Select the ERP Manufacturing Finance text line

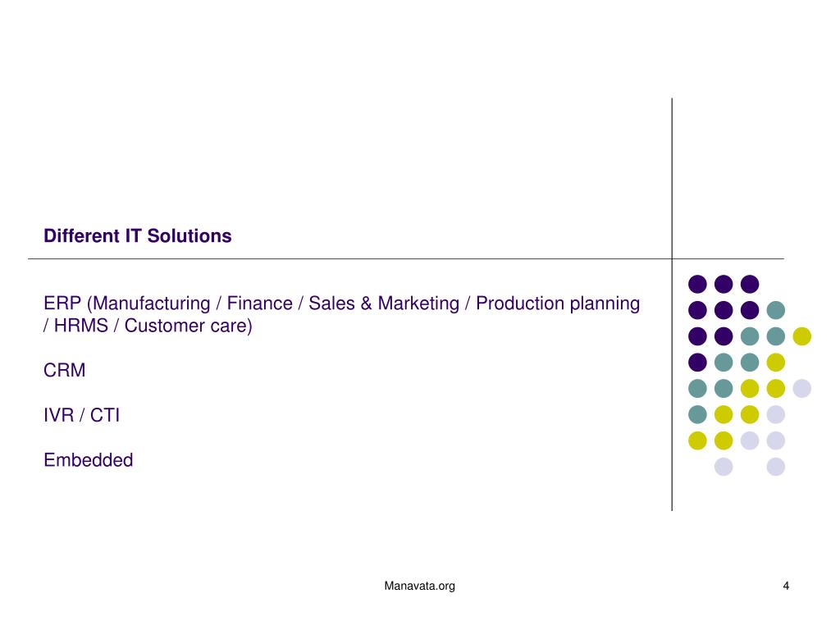[342, 304]
